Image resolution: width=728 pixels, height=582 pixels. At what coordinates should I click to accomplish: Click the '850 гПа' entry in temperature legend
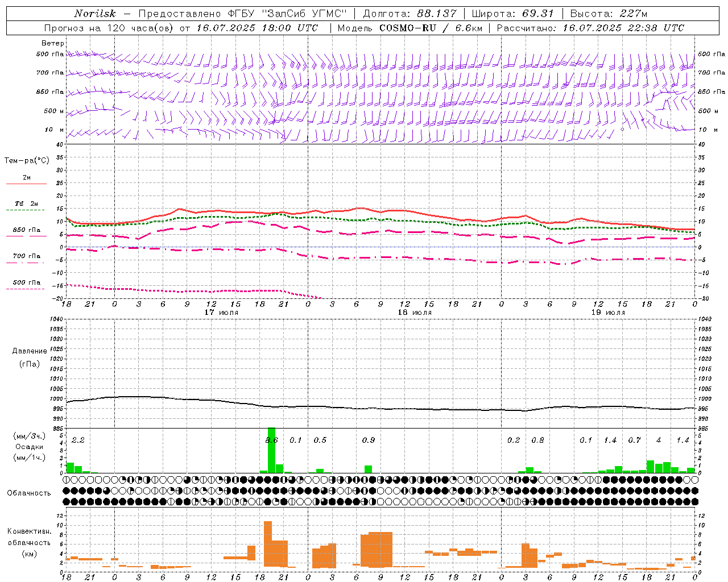(26, 230)
